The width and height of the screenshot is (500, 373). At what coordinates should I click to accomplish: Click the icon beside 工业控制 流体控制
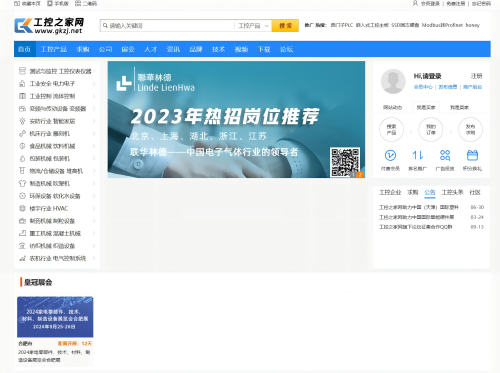pos(22,96)
